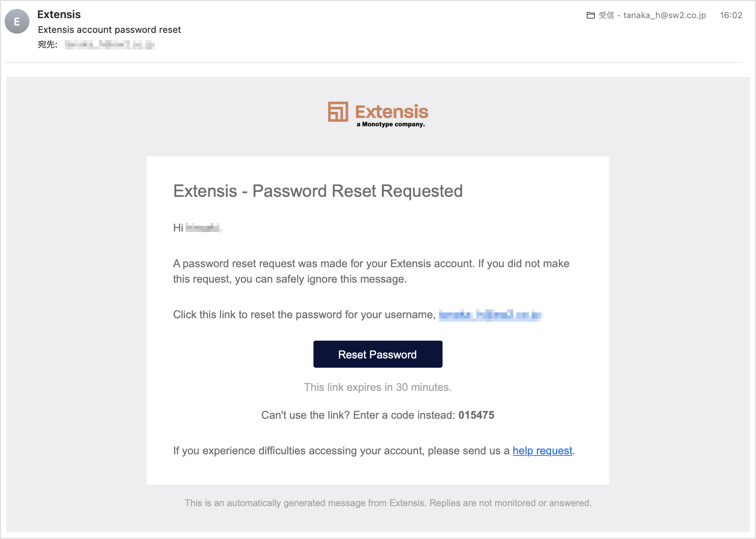Click 'This link expires in 30 minutes' text
This screenshot has width=756, height=539.
click(x=378, y=387)
